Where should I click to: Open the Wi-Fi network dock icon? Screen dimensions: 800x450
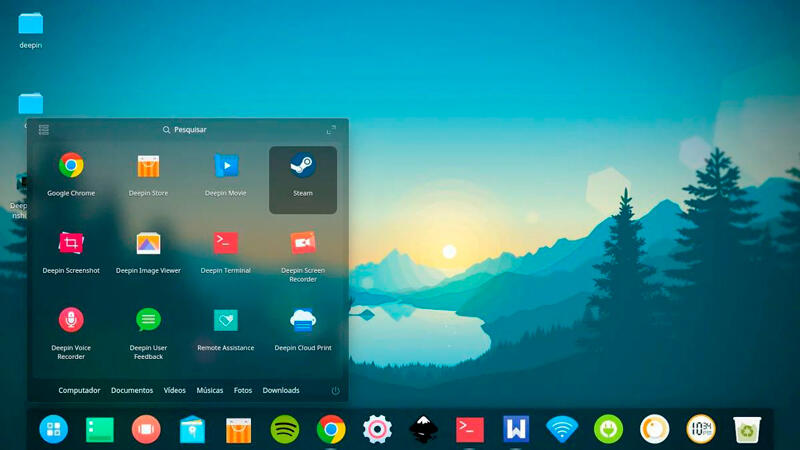562,429
